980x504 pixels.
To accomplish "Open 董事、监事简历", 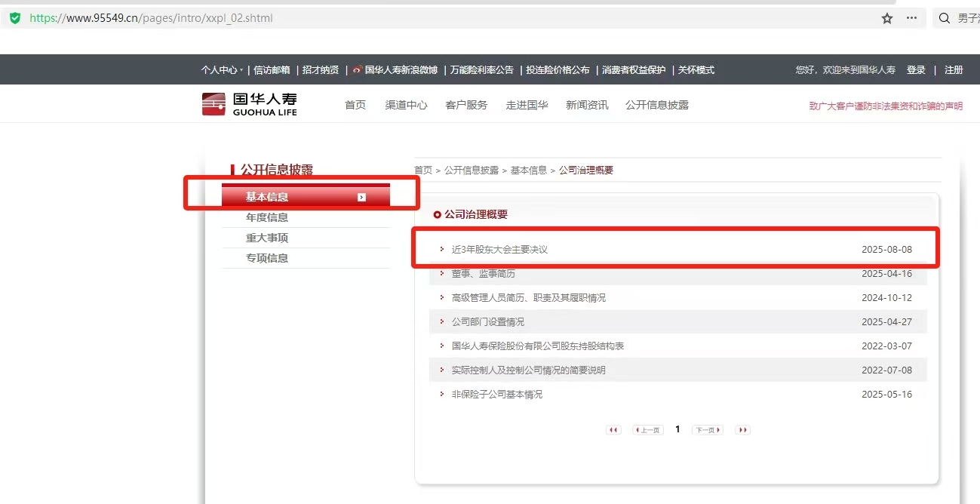I will coord(484,273).
